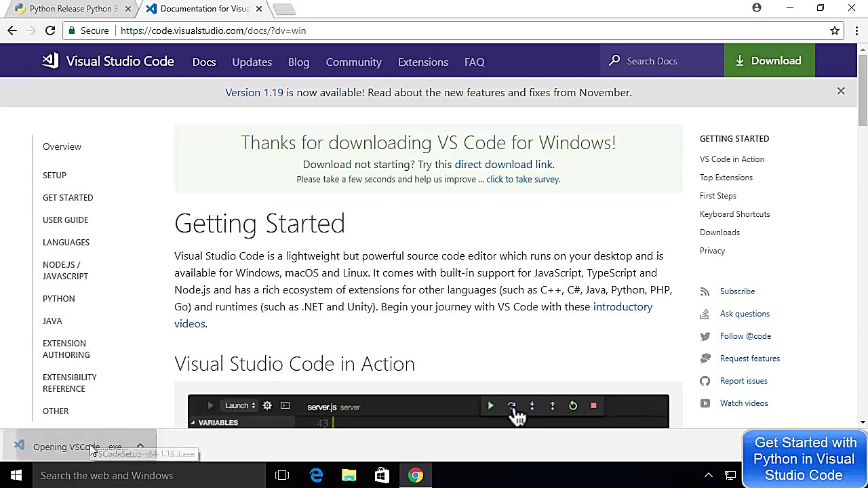
Task: Open the Windows Store taskbar icon
Action: [x=382, y=475]
